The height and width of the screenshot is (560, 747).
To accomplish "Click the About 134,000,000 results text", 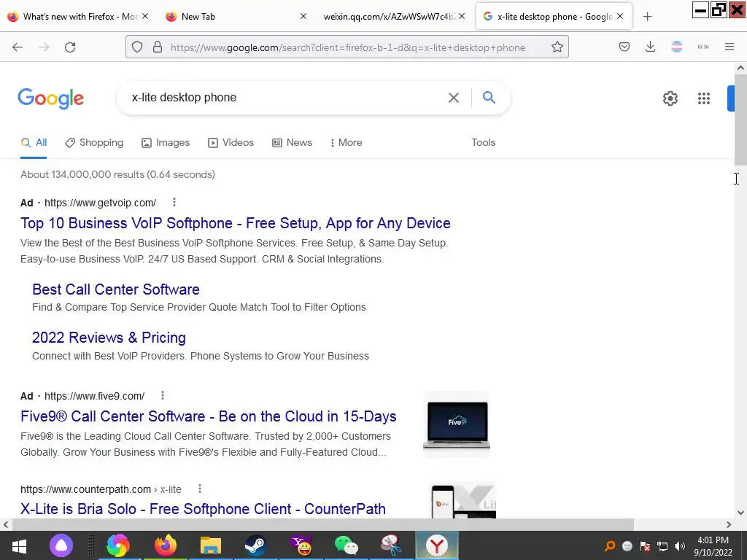I will click(117, 175).
